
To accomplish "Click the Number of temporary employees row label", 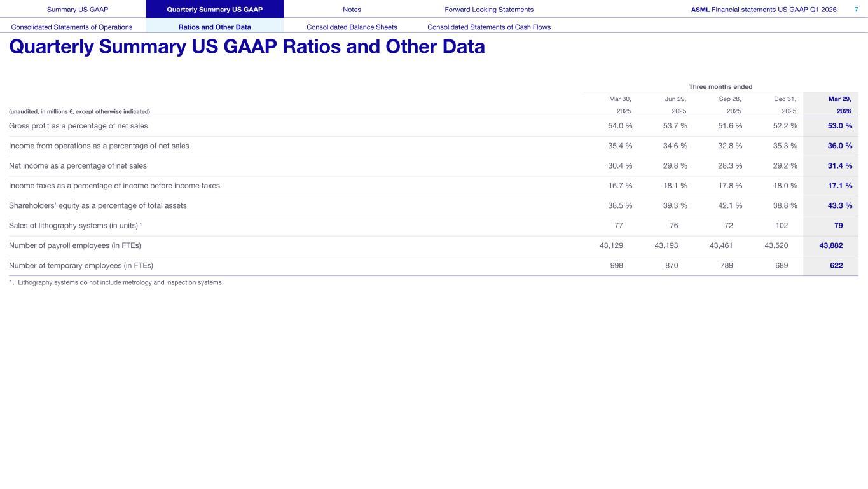I will (81, 266).
